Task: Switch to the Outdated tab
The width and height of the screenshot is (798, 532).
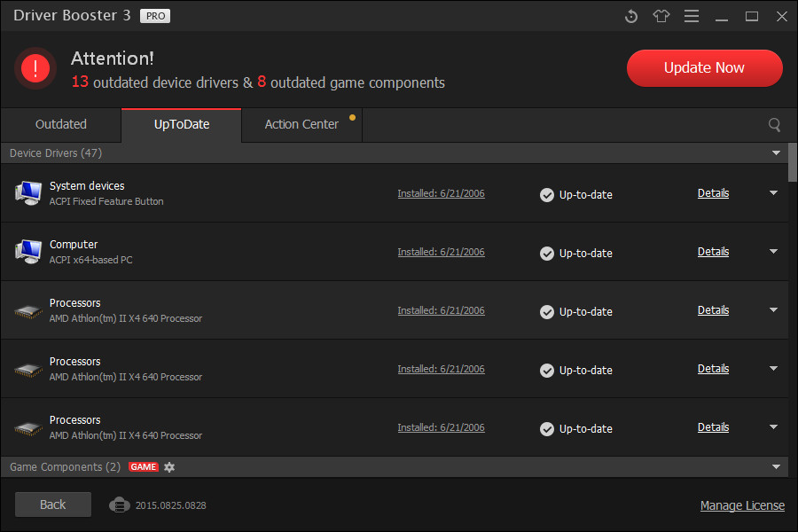Action: click(x=60, y=125)
